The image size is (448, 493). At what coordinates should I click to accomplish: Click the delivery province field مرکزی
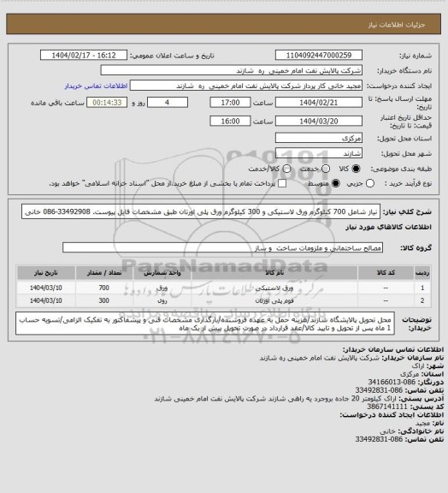(x=319, y=138)
